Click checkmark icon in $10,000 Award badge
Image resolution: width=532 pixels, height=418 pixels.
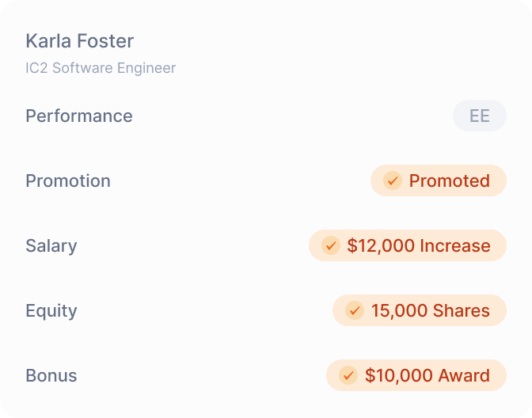348,375
